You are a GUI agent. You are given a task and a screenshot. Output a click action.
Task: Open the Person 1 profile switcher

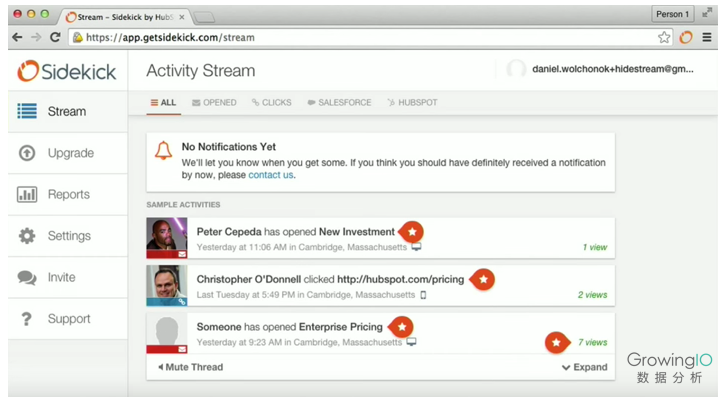pos(672,14)
